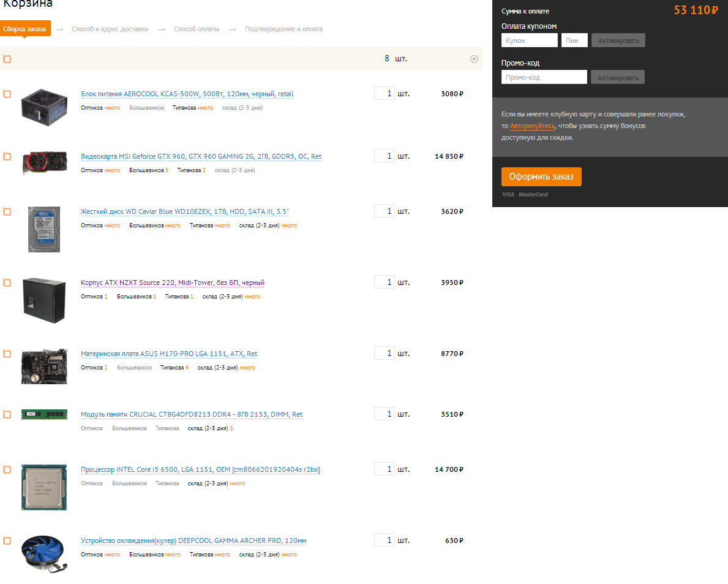Open the Intel Core i5 6500 processor link

coord(200,469)
